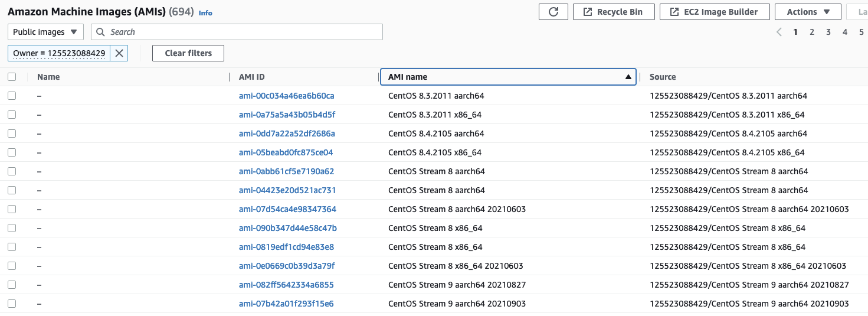Toggle checkbox for ami-07b42a01f293f15e6

coord(12,304)
